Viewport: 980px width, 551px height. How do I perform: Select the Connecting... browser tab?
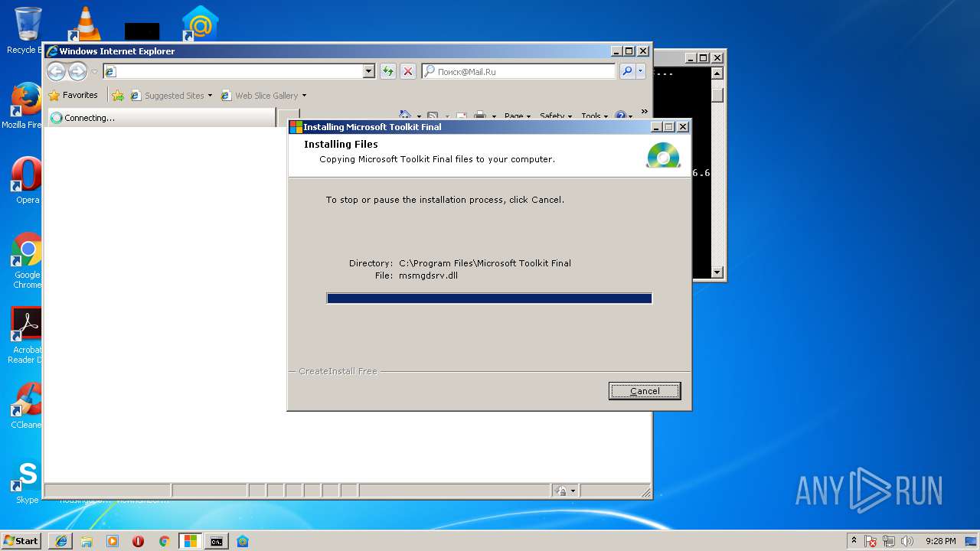coord(161,118)
